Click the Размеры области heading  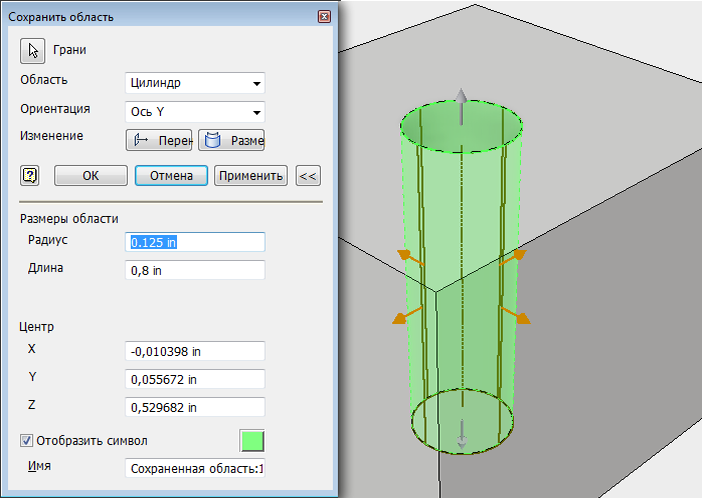(x=69, y=219)
